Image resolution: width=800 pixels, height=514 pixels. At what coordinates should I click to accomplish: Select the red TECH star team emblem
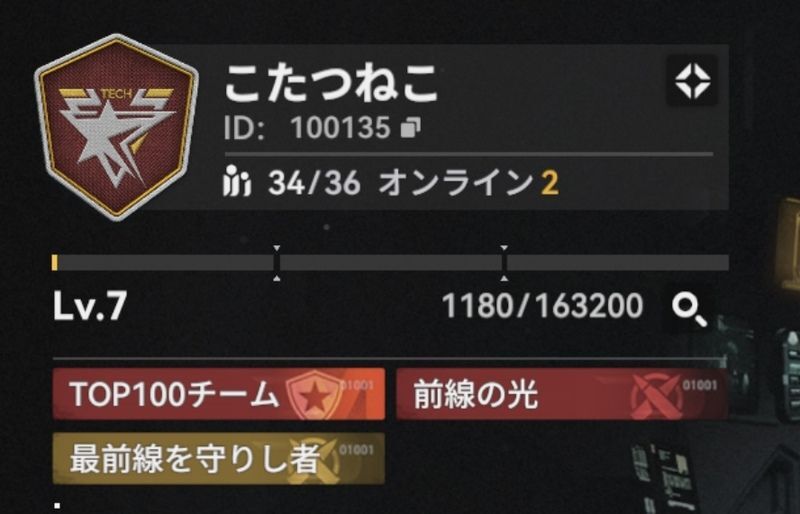pos(116,127)
